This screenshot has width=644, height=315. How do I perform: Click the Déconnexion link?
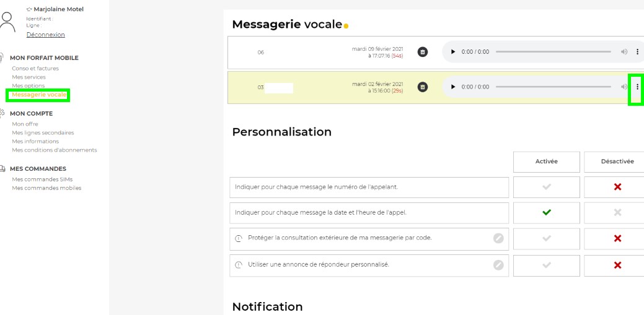pyautogui.click(x=45, y=35)
